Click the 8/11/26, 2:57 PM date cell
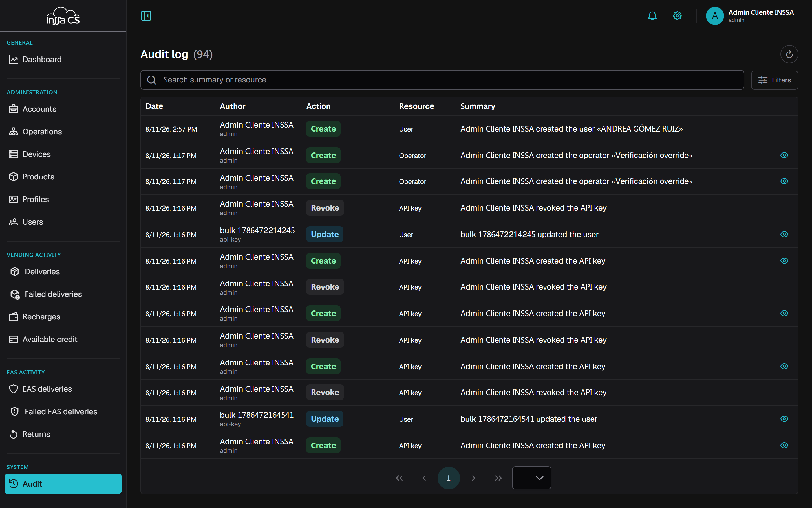The width and height of the screenshot is (812, 508). pos(171,129)
